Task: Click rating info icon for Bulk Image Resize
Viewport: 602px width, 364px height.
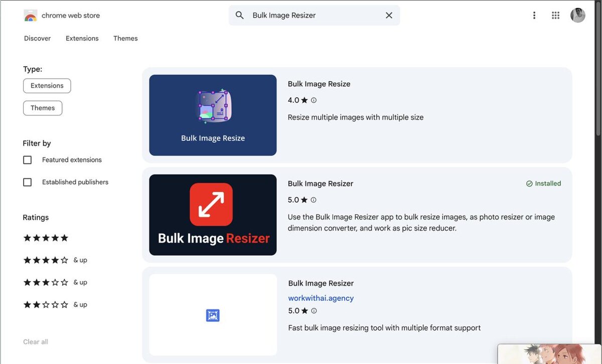Action: (x=314, y=100)
